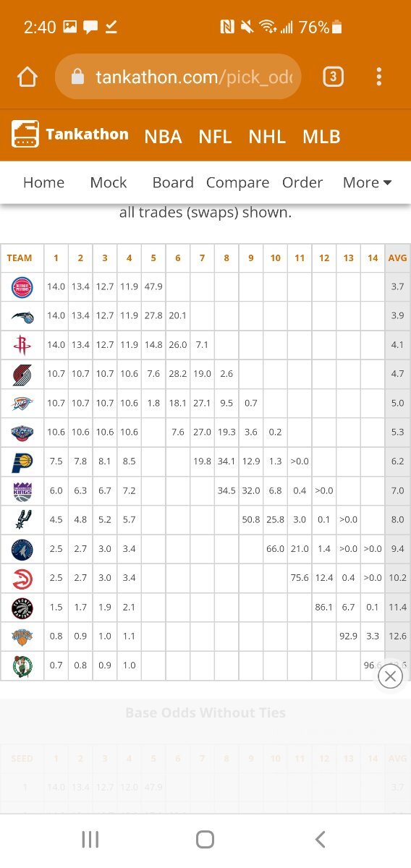Viewport: 411px width, 868px height.
Task: Select the Houston Rockets team logo
Action: pos(22,345)
